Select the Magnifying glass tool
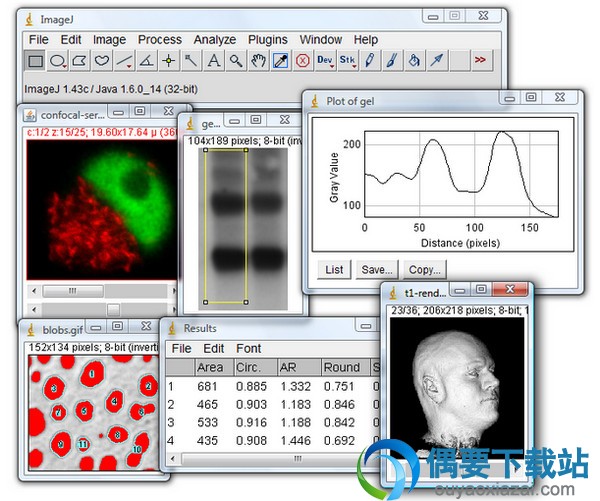600x501 pixels. [236, 60]
